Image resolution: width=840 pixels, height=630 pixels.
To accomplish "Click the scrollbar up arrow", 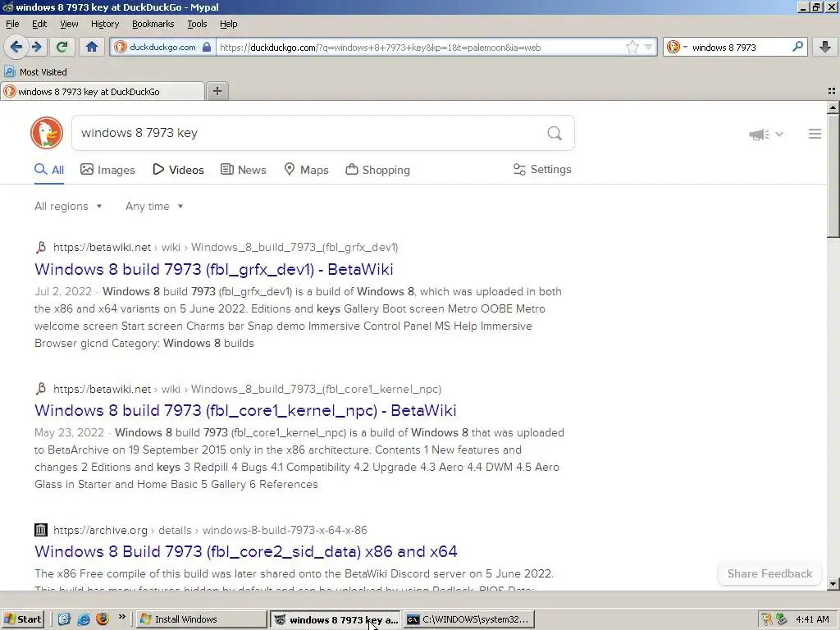I will click(833, 107).
